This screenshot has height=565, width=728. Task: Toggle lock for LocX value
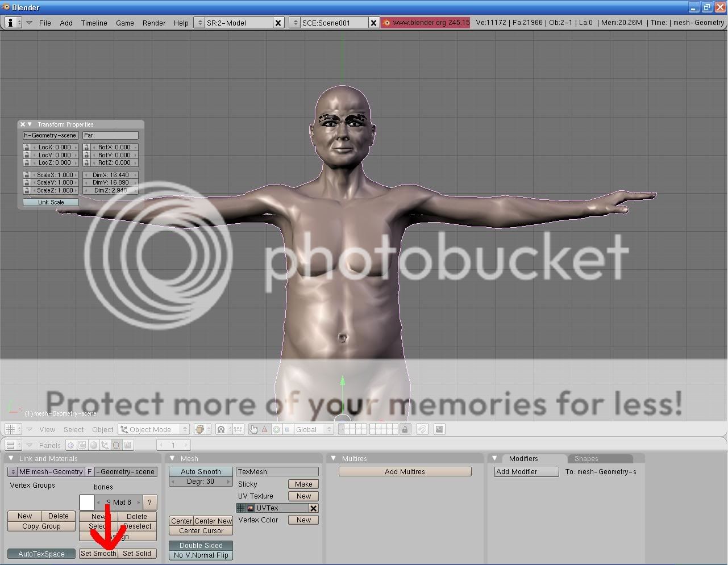click(27, 147)
